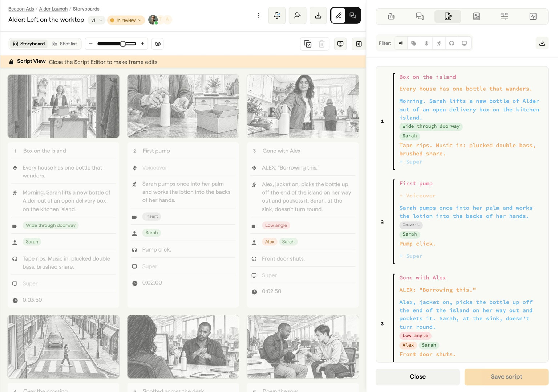Viewport: 558px width, 392px height.
Task: Click the Low angle tag in the script
Action: (415, 336)
